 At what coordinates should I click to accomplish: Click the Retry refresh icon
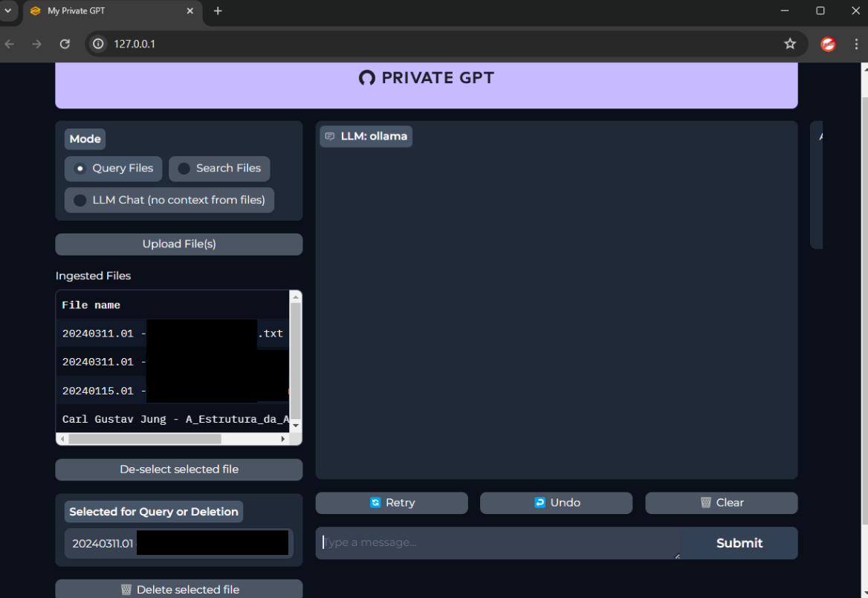pos(375,503)
